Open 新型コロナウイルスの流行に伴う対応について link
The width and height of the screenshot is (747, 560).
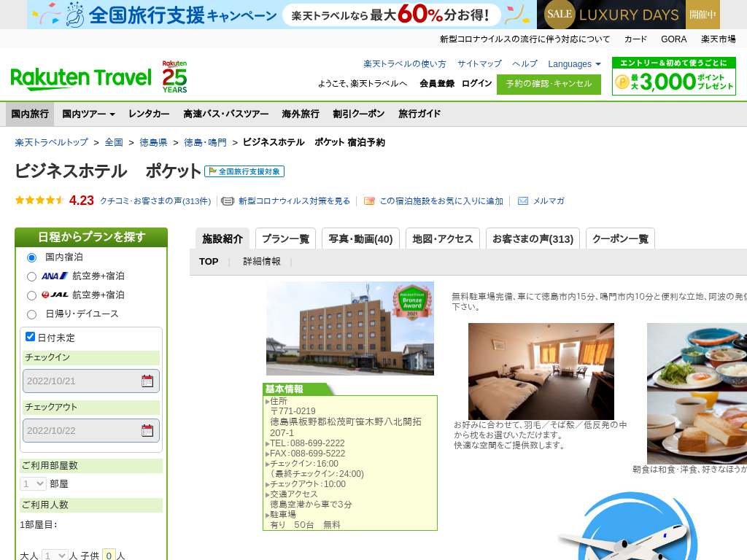525,39
